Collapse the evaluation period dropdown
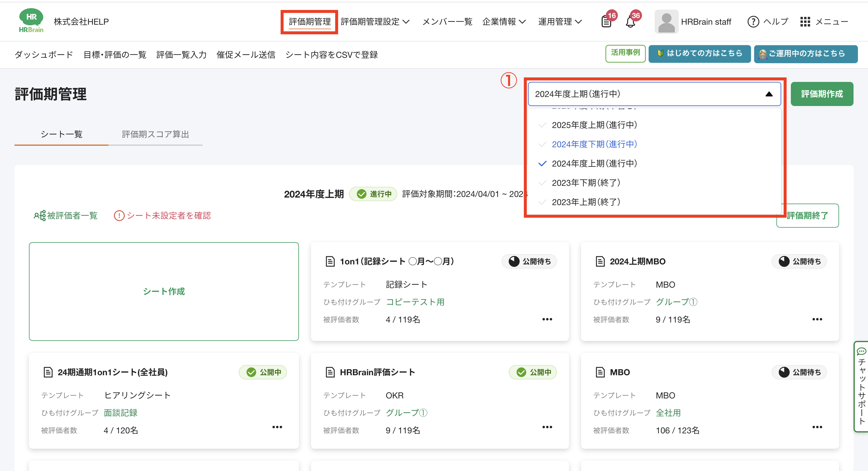Viewport: 868px width, 471px height. tap(769, 94)
